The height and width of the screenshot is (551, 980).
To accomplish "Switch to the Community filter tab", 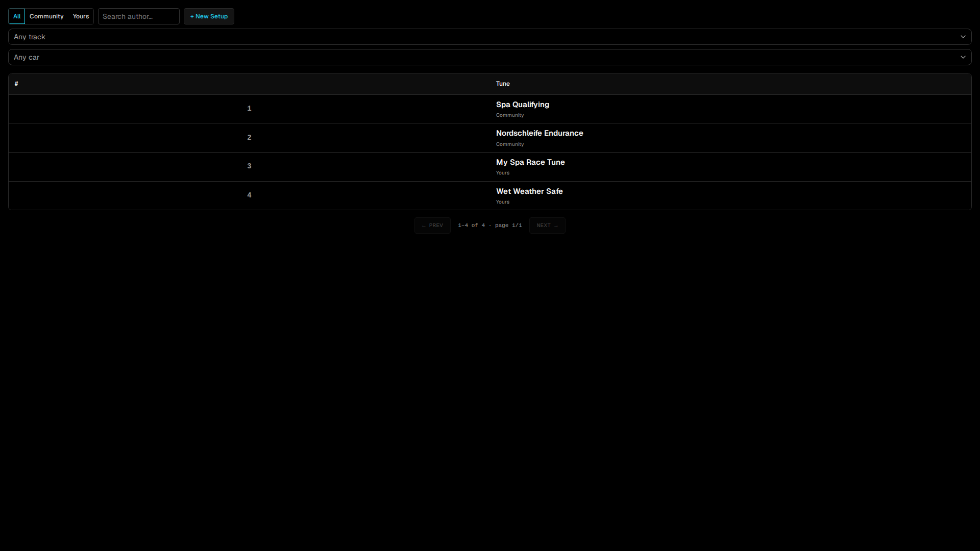I will (46, 16).
